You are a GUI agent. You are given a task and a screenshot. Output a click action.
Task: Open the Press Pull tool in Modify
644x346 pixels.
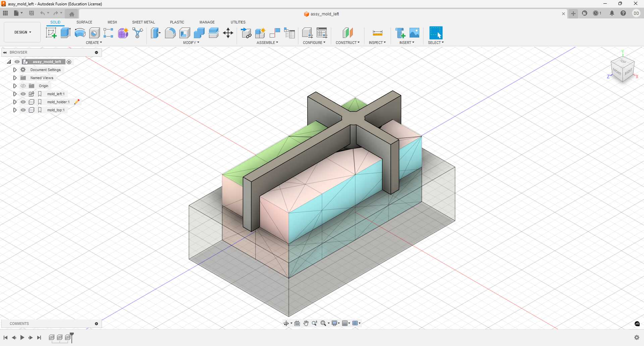(x=156, y=33)
